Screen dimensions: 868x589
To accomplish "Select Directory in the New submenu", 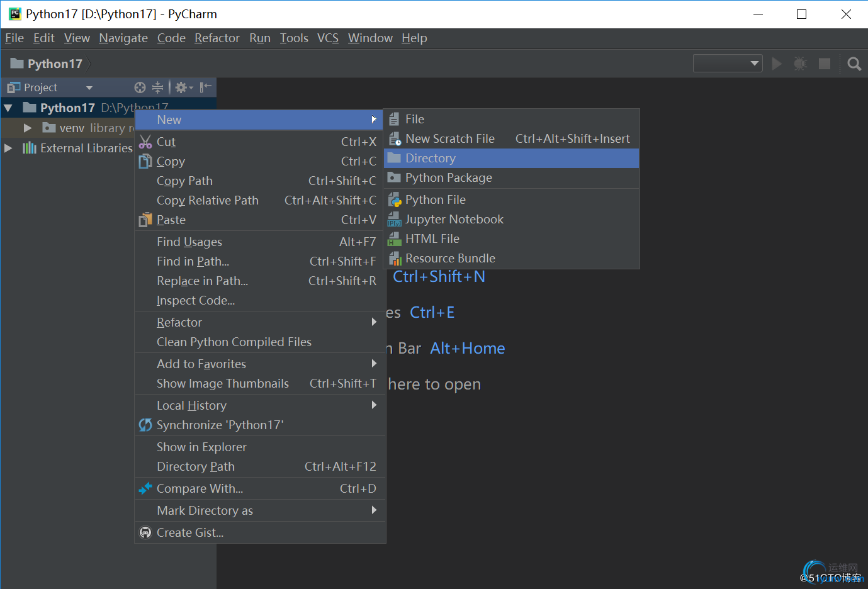I will (x=431, y=159).
